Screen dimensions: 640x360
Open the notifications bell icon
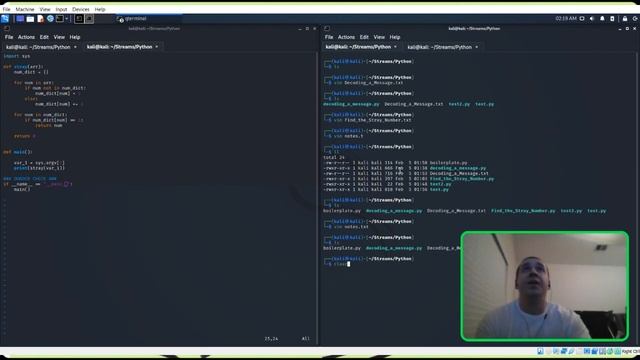[602, 18]
